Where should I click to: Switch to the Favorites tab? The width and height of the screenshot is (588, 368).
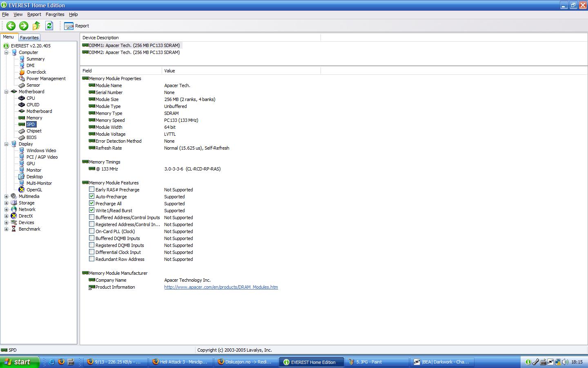pos(29,37)
